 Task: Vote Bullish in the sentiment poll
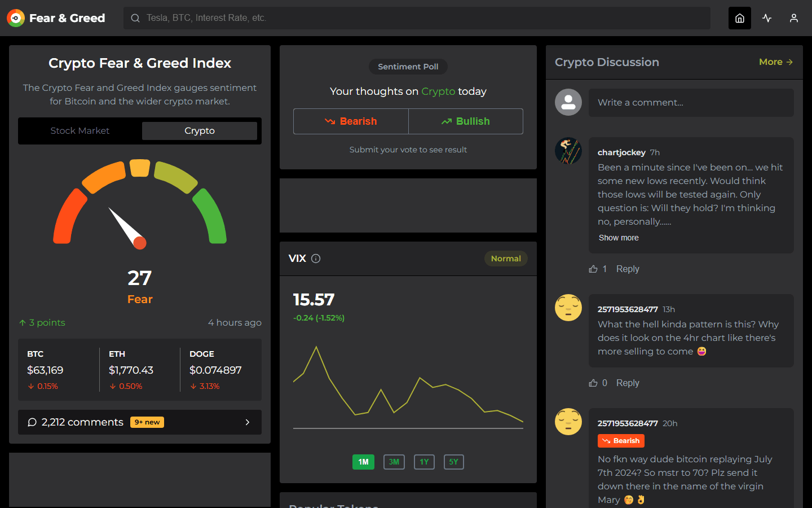[x=466, y=121]
